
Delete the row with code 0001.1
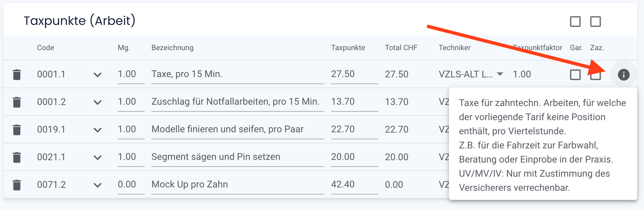(x=17, y=74)
